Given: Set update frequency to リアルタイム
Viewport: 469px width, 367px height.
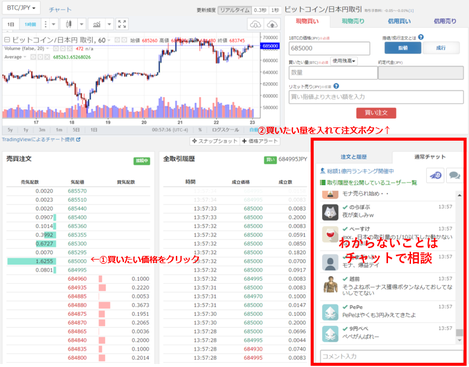Looking at the screenshot, I should click(x=235, y=10).
